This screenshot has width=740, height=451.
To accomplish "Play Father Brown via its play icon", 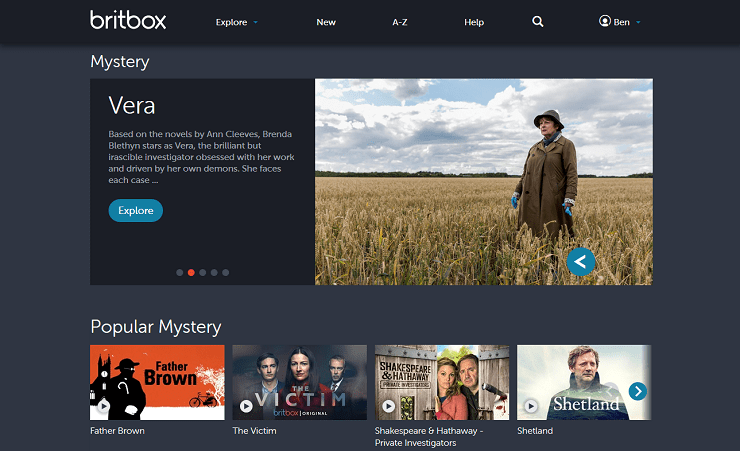I will tap(103, 406).
